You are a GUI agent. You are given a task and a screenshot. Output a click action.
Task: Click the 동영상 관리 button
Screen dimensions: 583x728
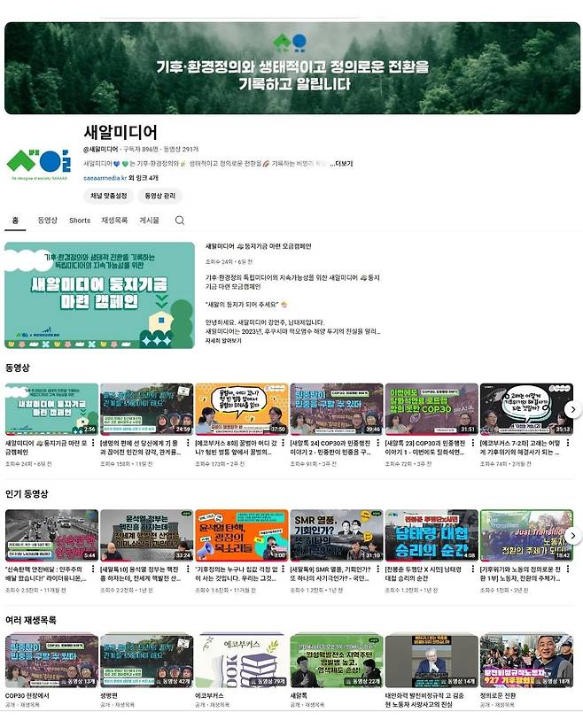159,196
